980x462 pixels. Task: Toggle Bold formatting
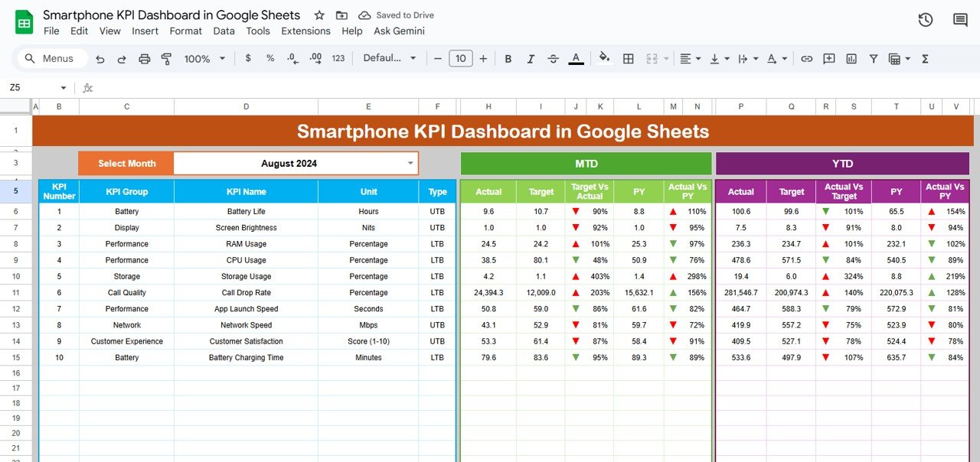(x=508, y=59)
